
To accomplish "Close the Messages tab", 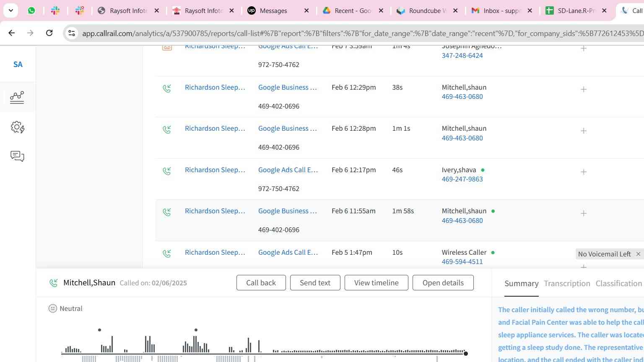I will [x=306, y=10].
